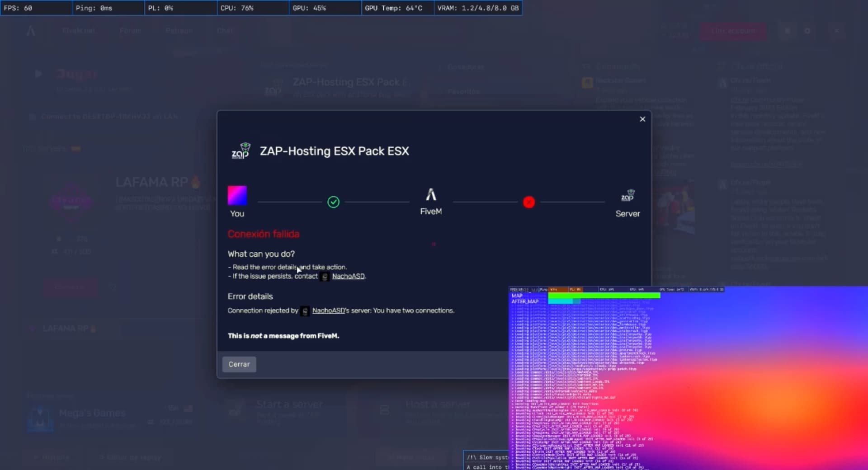Click the AFTER_MAP label in loading overlay
This screenshot has width=868, height=470.
click(x=525, y=301)
